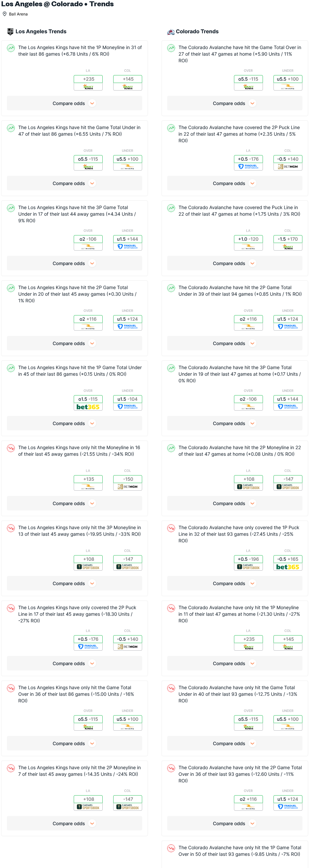Click the Los Angeles Kings logo icon
This screenshot has width=309, height=868.
click(x=10, y=32)
